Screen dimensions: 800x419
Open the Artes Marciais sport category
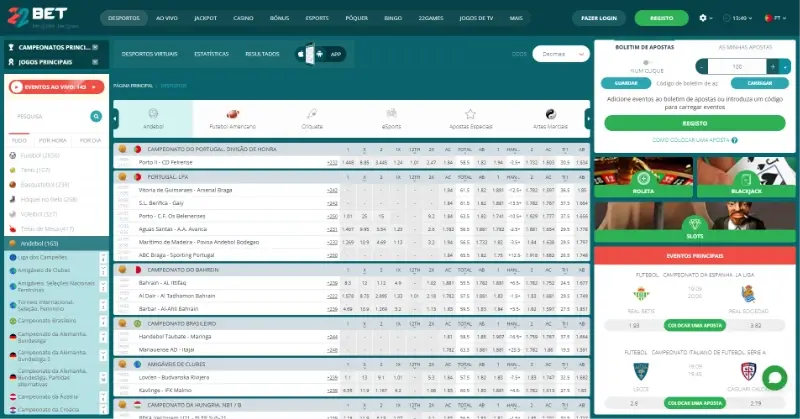point(549,115)
